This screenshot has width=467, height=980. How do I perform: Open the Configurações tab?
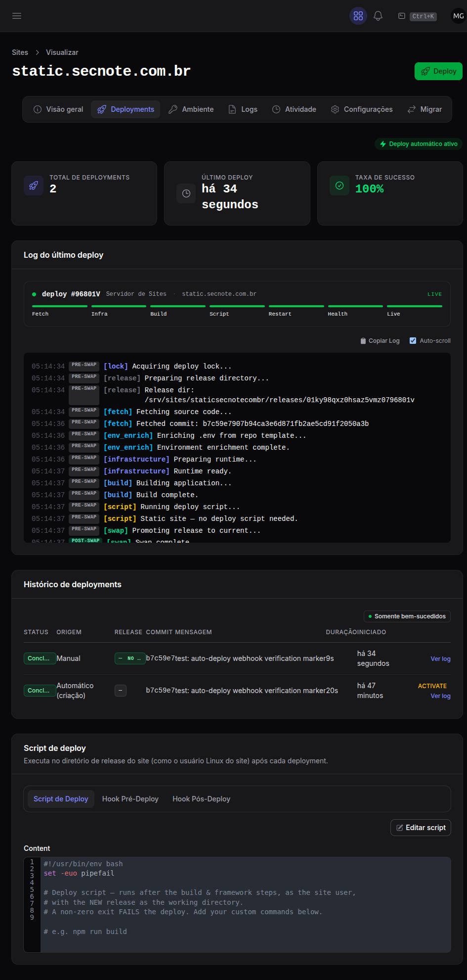click(x=362, y=109)
